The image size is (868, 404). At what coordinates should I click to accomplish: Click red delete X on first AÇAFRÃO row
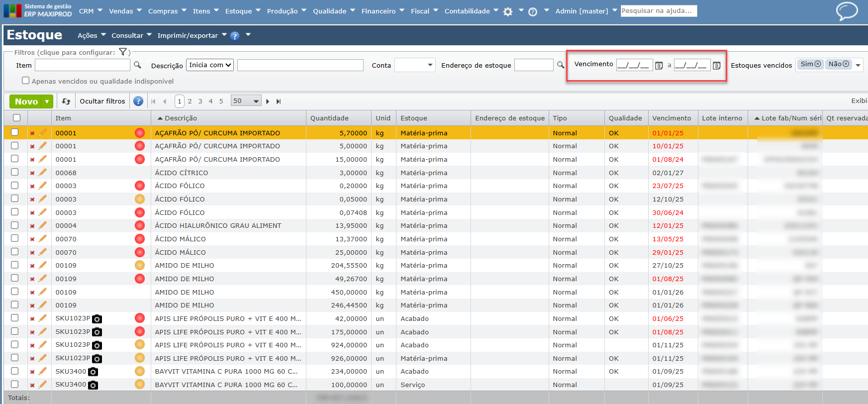pos(32,133)
